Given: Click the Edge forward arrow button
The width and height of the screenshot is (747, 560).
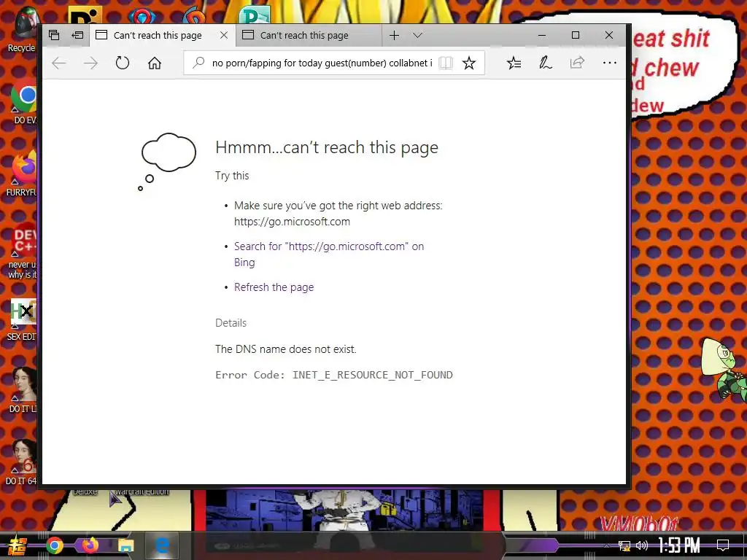Looking at the screenshot, I should 90,63.
